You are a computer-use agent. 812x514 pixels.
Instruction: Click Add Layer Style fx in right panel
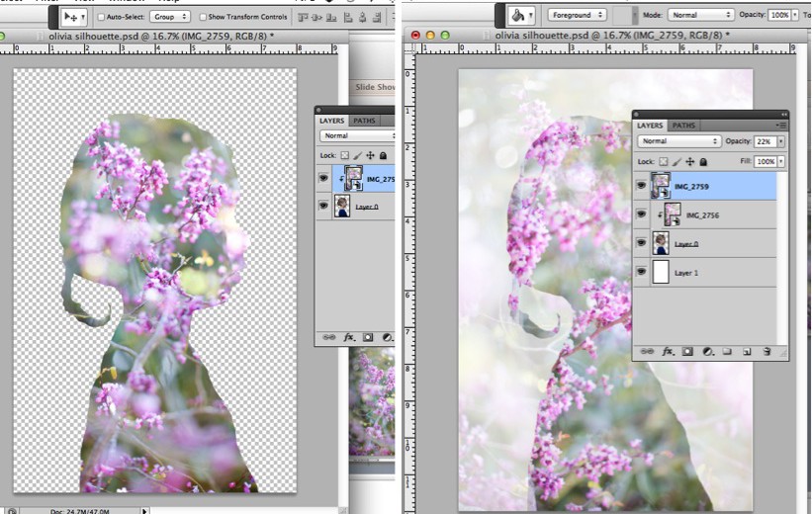point(668,352)
